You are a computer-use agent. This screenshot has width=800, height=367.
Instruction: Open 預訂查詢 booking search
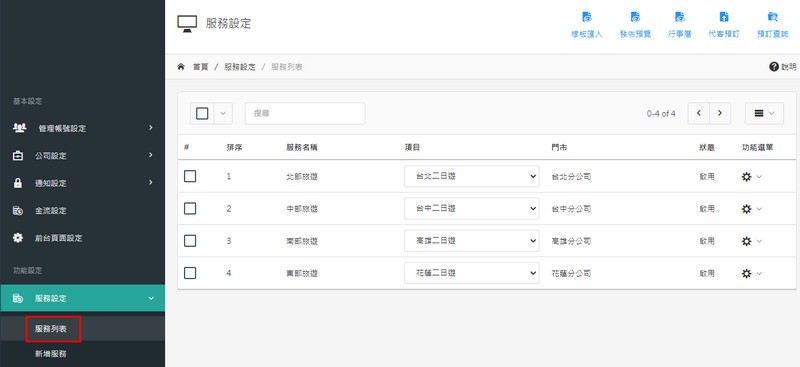point(772,26)
